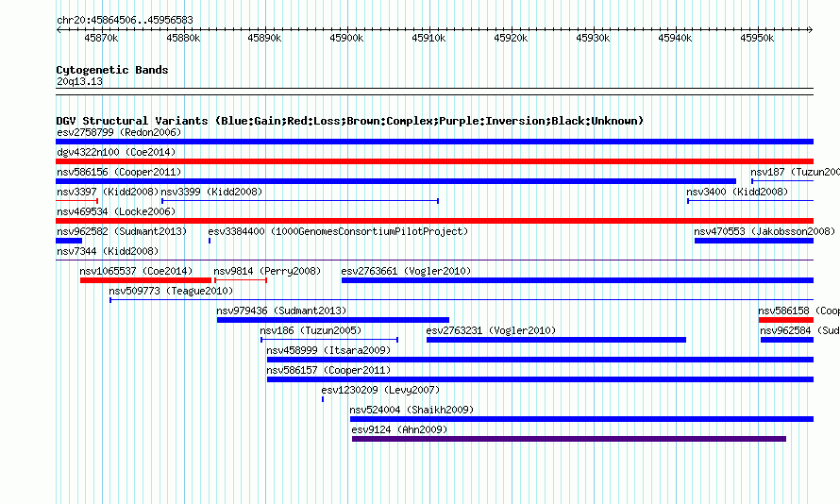The height and width of the screenshot is (504, 840).
Task: Click the 'nsv469534 (Locke2006)' label
Action: (116, 211)
